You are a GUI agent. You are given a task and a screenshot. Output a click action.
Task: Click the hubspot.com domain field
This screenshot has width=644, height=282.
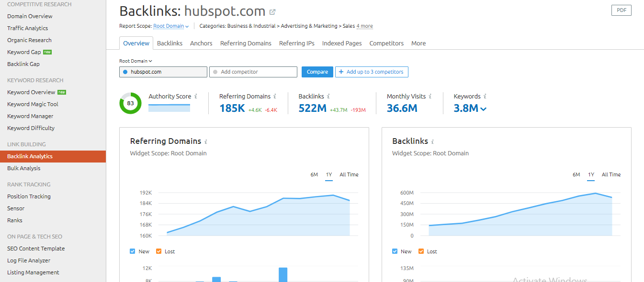163,72
